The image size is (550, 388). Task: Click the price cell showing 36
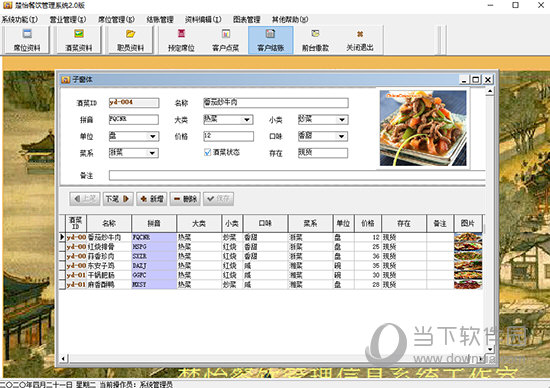click(368, 256)
